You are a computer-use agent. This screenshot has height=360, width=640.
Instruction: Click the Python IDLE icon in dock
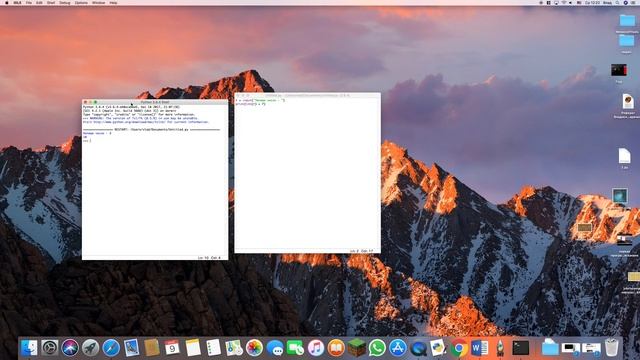(x=438, y=348)
